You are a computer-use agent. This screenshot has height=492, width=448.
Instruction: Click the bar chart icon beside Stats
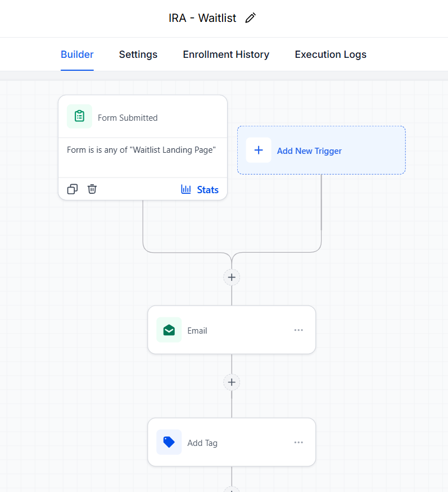click(186, 189)
